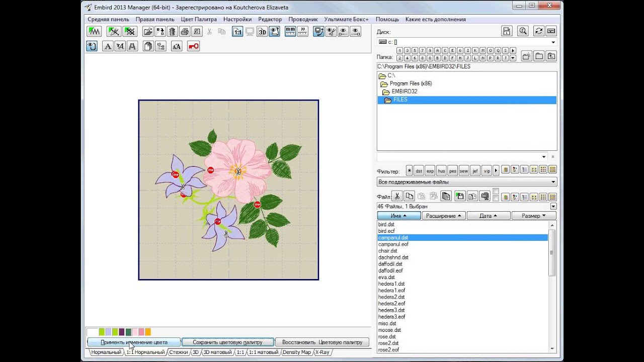Click 'Восстановить Цветовую палитру' button
Screen dimensions: 644x362
pos(322,342)
